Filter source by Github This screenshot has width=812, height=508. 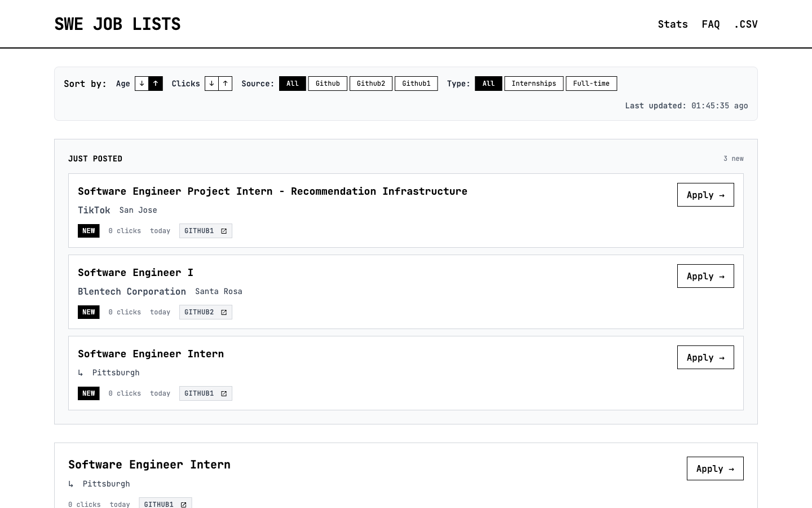[x=328, y=84]
